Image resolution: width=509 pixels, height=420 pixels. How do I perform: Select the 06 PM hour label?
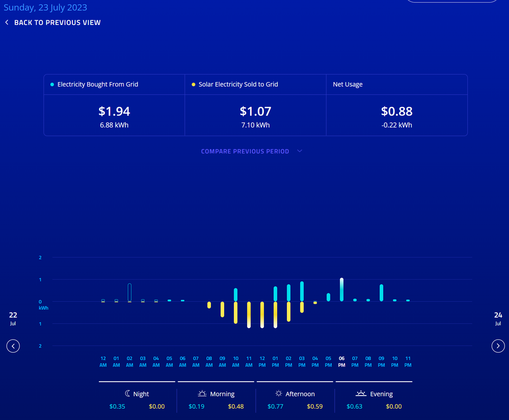click(x=341, y=361)
